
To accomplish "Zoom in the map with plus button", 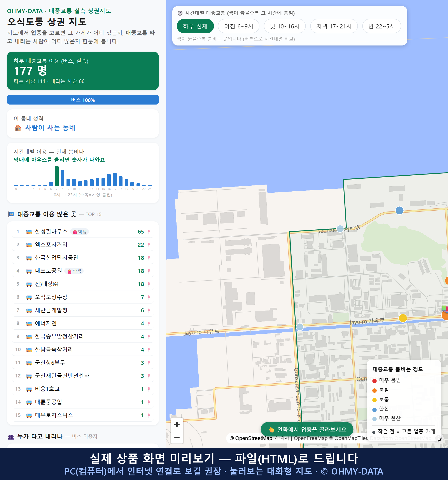I will click(177, 424).
